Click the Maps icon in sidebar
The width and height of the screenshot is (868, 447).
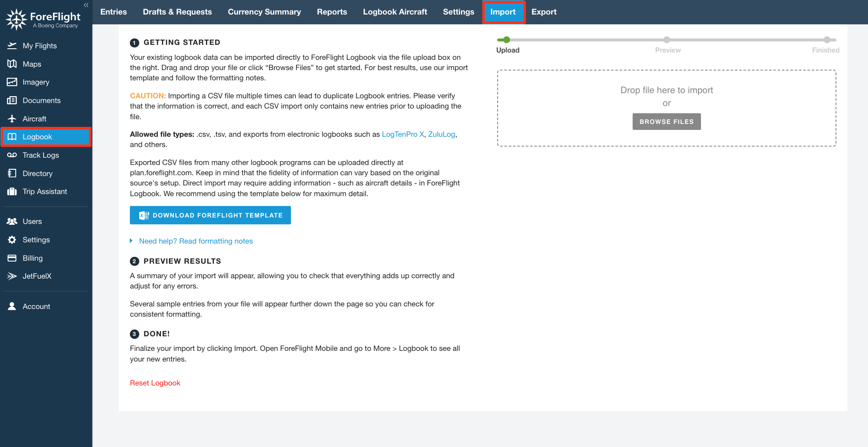[x=12, y=64]
